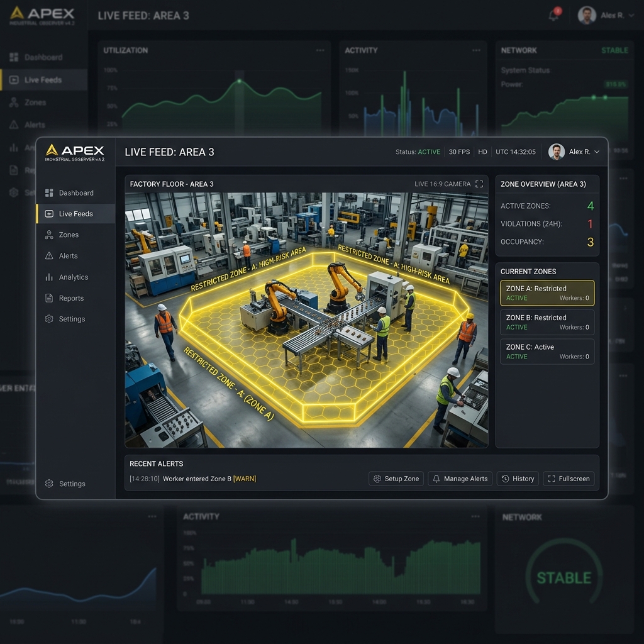Click the Fullscreen button in Recent Alerts
The height and width of the screenshot is (644, 644).
(569, 479)
